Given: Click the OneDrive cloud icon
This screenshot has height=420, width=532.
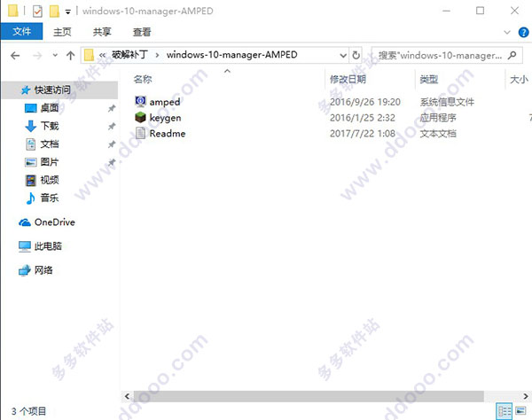Looking at the screenshot, I should 25,222.
